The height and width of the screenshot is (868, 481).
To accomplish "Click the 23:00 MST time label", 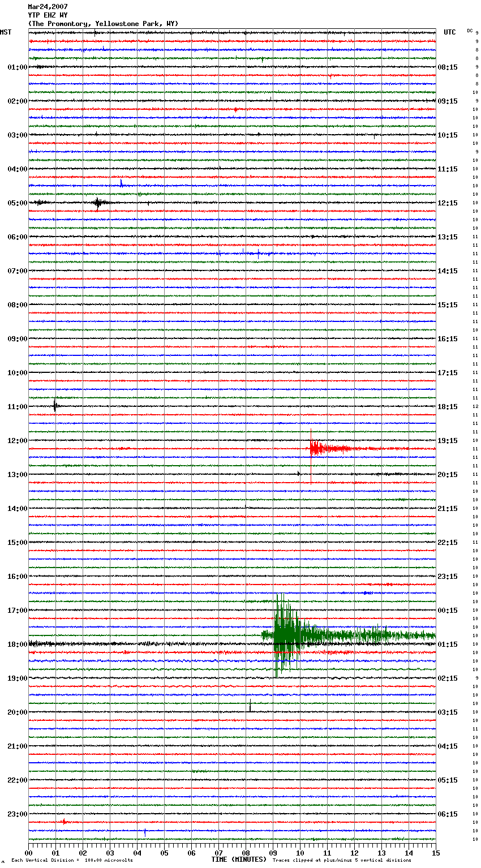I will coord(18,814).
